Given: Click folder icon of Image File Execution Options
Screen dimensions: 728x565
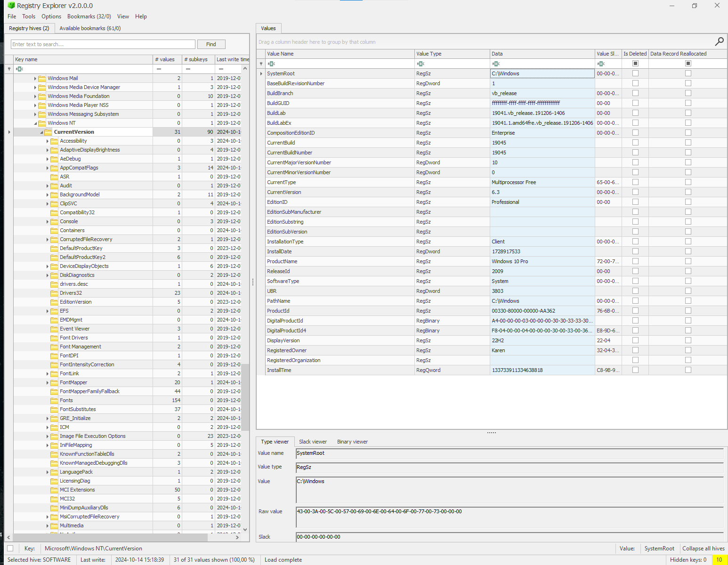Looking at the screenshot, I should point(54,436).
